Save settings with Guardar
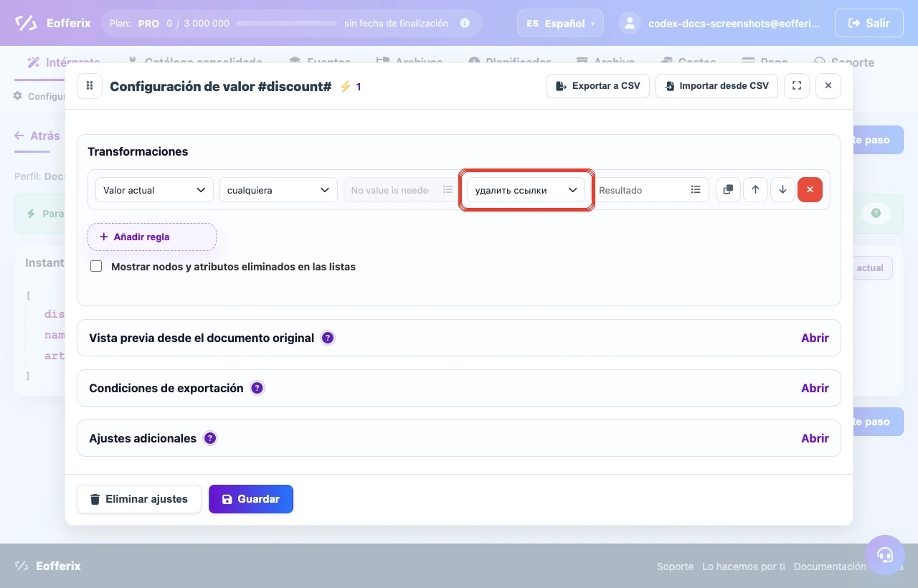The image size is (918, 588). 251,499
